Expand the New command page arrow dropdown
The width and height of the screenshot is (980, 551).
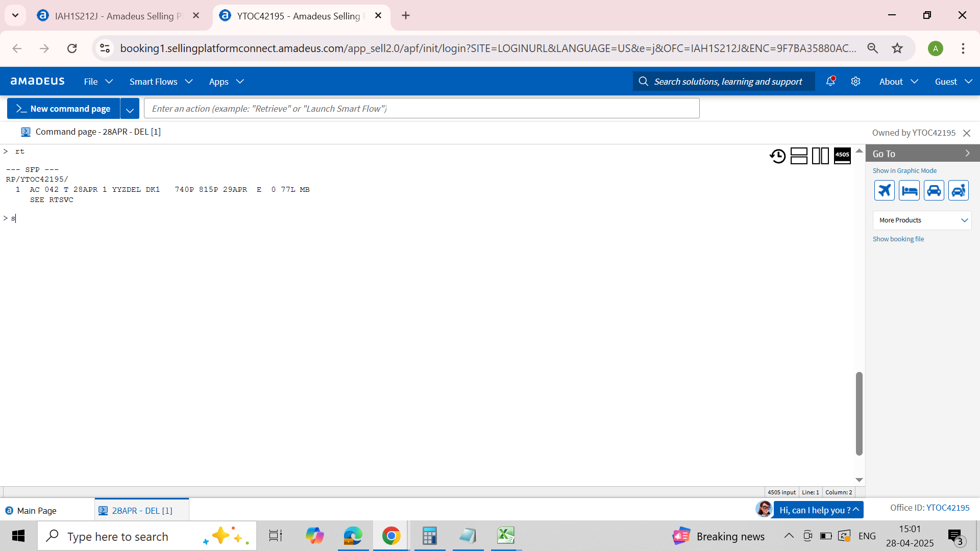coord(130,109)
